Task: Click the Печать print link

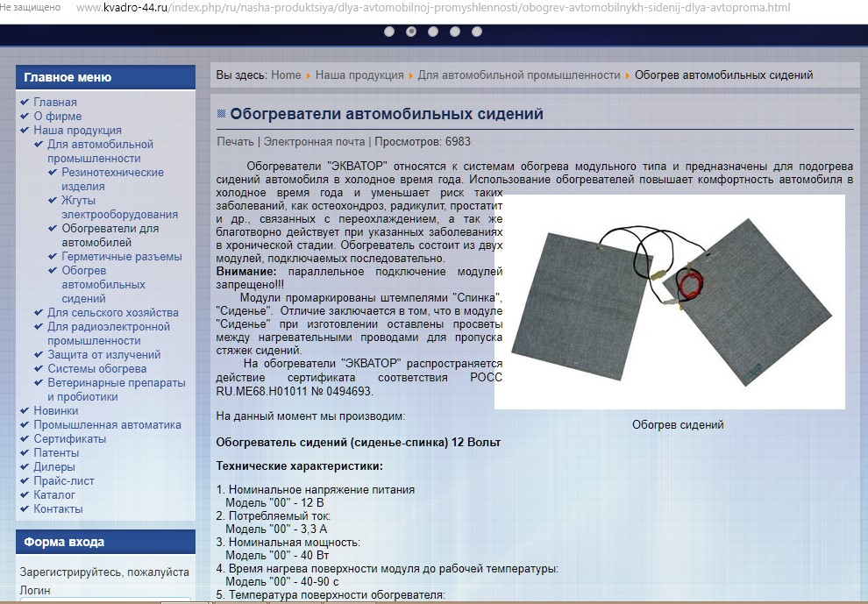Action: [235, 141]
